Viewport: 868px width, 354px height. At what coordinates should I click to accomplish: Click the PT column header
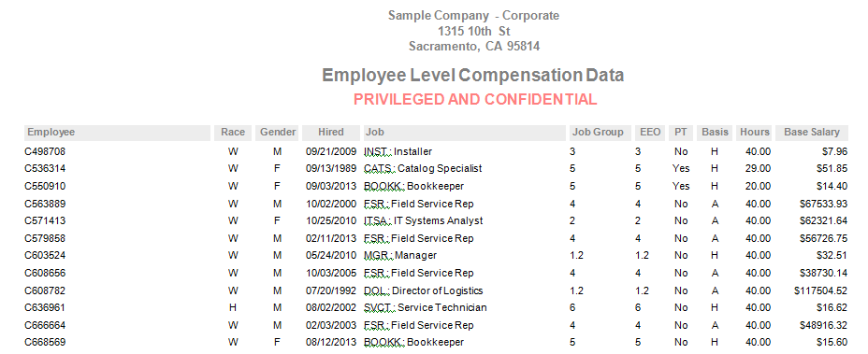tap(680, 133)
